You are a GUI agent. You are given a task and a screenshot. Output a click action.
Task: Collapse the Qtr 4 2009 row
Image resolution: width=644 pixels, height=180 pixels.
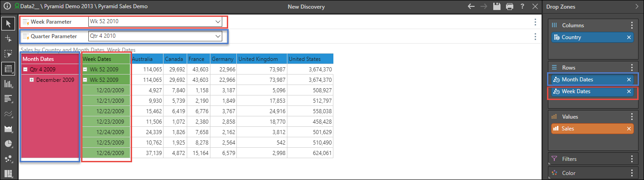click(26, 70)
